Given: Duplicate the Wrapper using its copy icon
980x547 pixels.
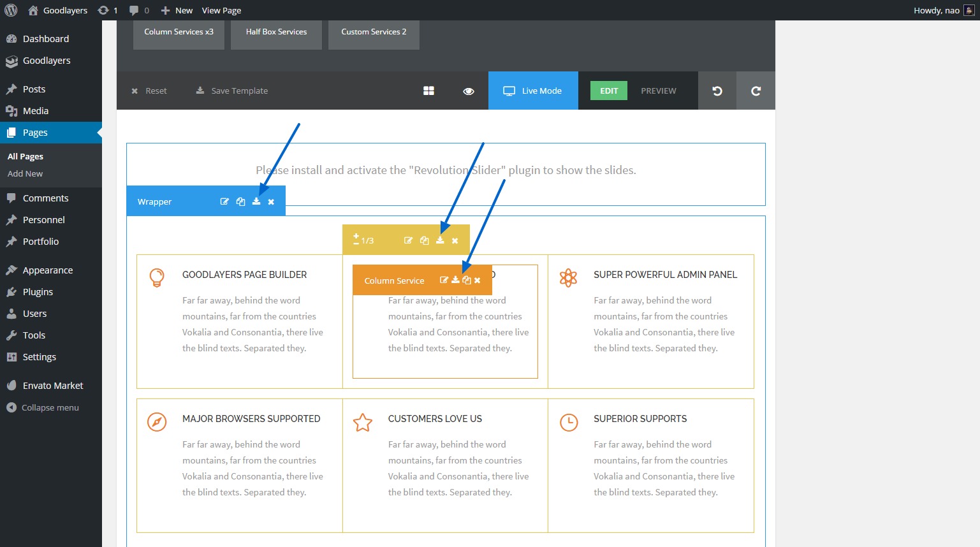Looking at the screenshot, I should click(x=240, y=201).
